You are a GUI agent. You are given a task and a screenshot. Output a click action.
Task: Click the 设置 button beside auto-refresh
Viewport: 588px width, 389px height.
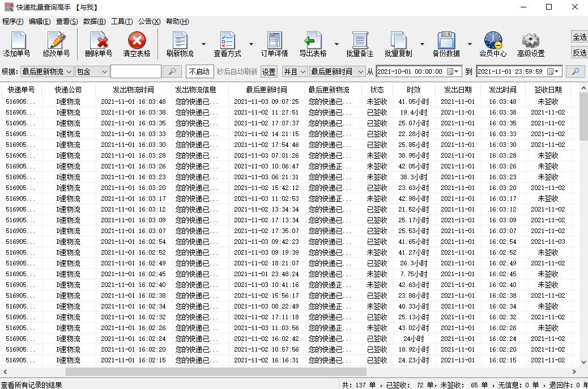point(269,71)
